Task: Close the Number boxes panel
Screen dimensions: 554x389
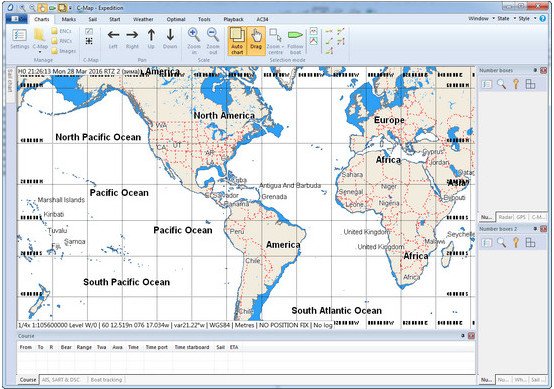Action: (543, 71)
